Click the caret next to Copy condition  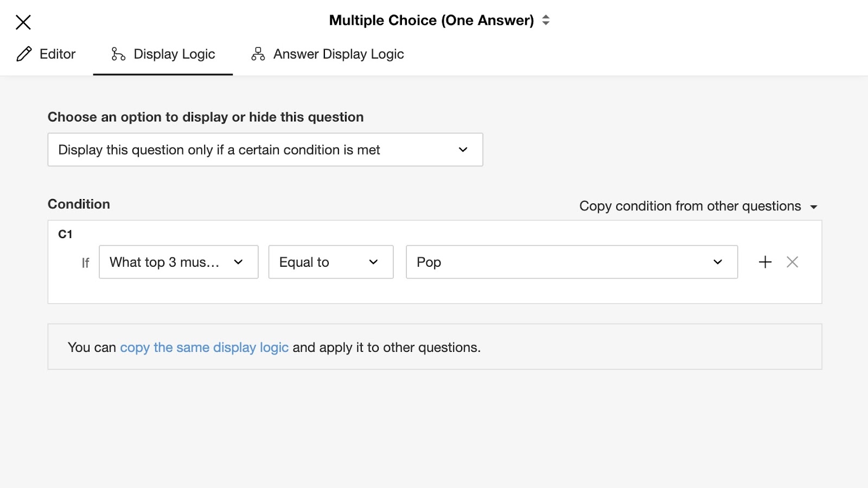(x=814, y=207)
